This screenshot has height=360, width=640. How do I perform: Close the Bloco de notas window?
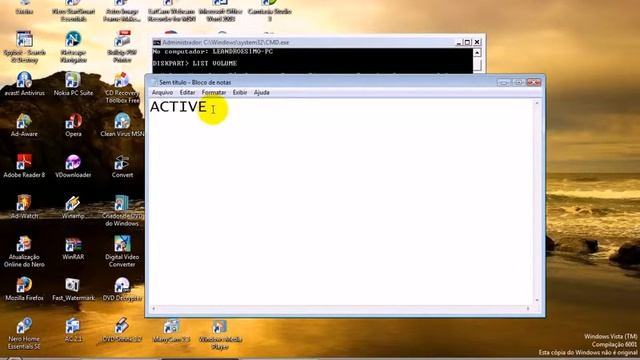[533, 82]
